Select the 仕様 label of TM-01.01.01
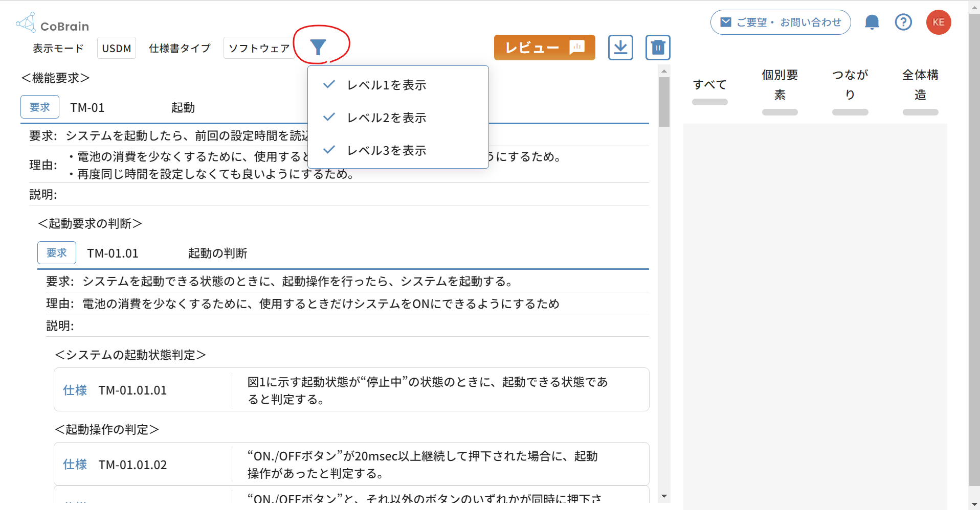The height and width of the screenshot is (510, 980). point(75,390)
